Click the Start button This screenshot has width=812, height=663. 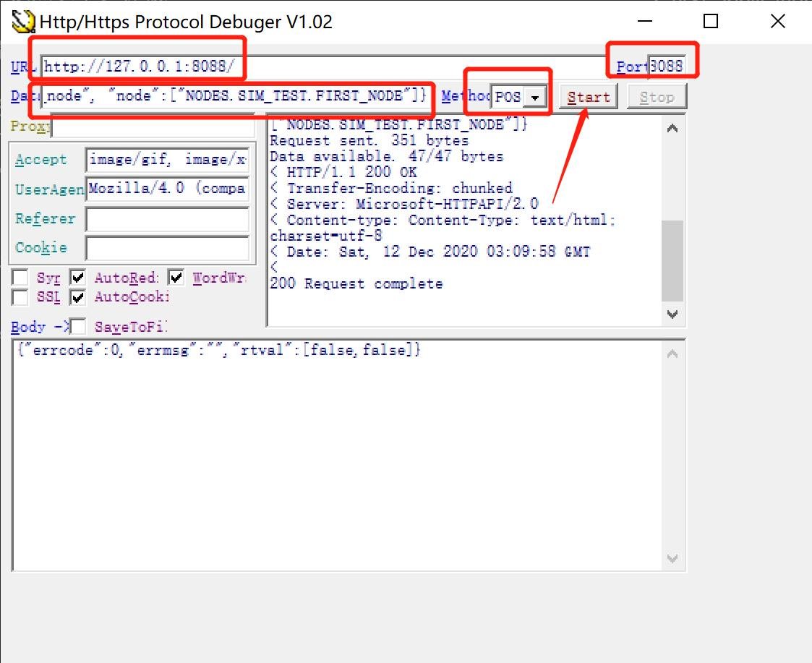[589, 97]
